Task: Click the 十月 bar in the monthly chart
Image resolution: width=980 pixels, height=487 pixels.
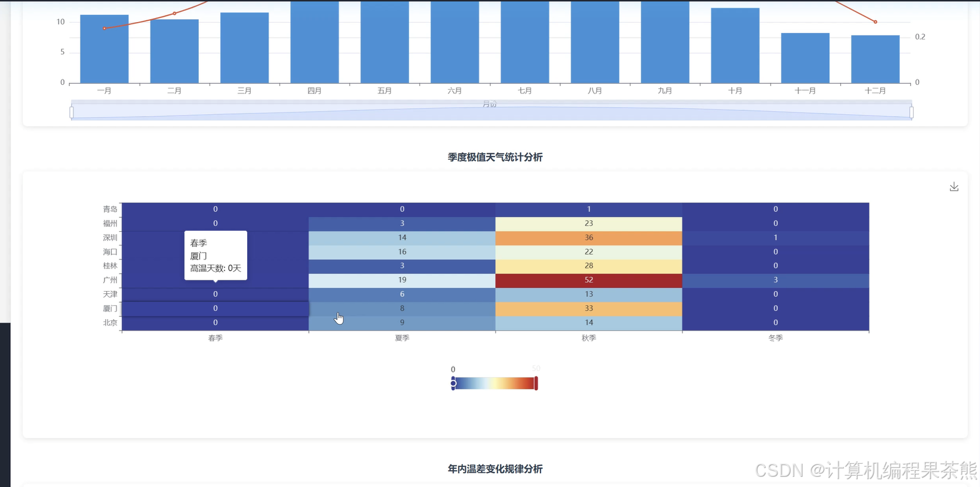Action: 735,45
